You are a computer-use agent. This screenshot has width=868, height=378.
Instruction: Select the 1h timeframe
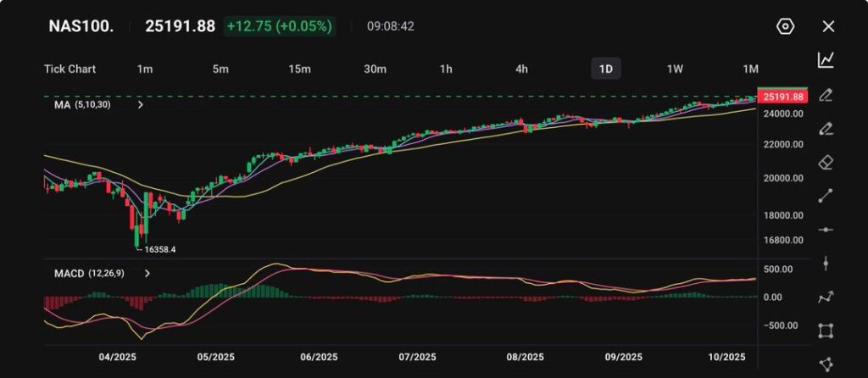point(446,69)
